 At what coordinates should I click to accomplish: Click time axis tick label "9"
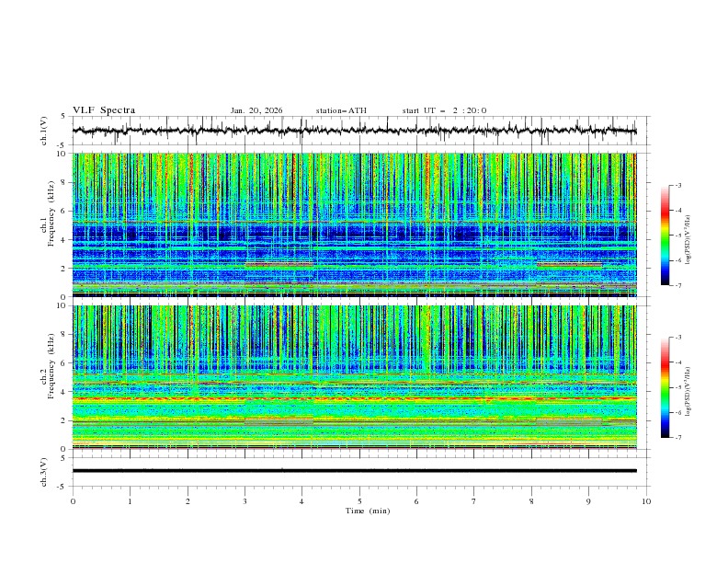[x=588, y=501]
